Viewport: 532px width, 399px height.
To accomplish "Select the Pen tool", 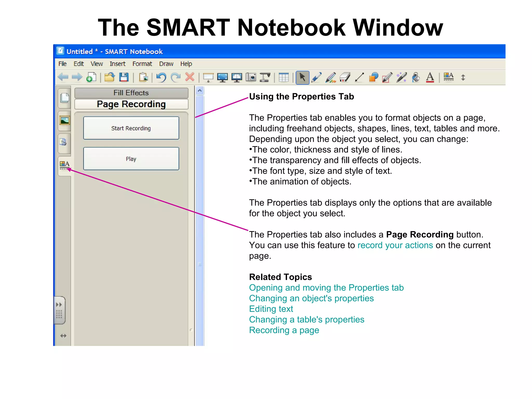I will (x=316, y=77).
